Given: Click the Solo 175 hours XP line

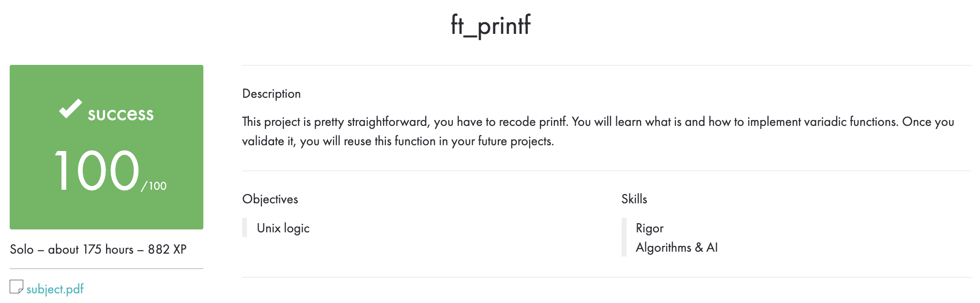Looking at the screenshot, I should pos(98,249).
